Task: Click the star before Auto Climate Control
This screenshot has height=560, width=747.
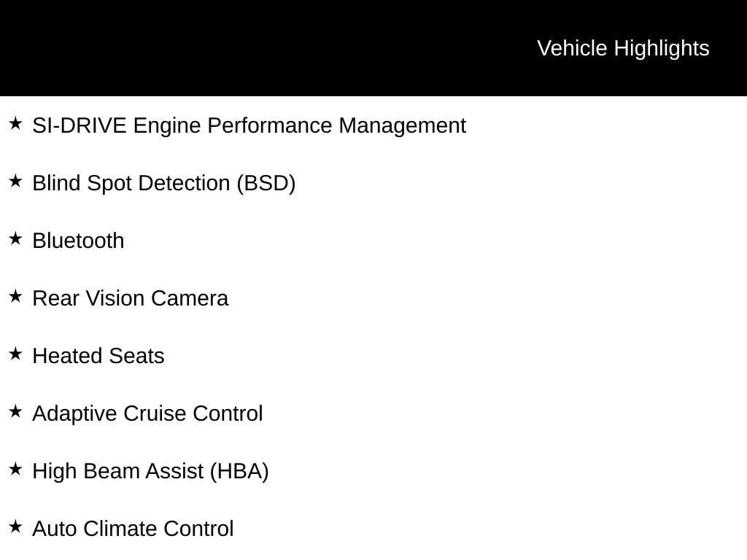Action: [x=15, y=527]
